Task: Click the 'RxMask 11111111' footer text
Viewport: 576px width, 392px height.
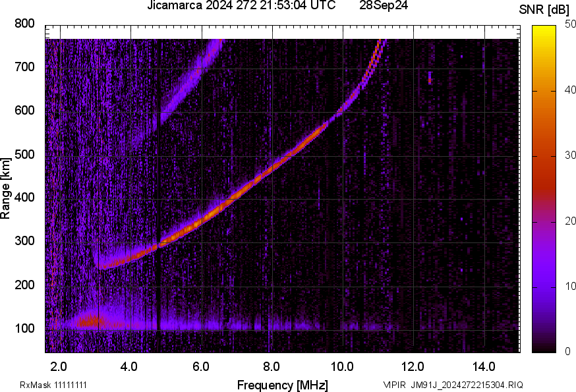Action: pyautogui.click(x=53, y=385)
